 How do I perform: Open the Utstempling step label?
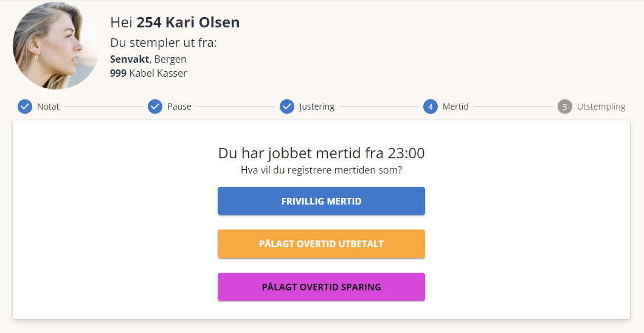click(x=601, y=107)
